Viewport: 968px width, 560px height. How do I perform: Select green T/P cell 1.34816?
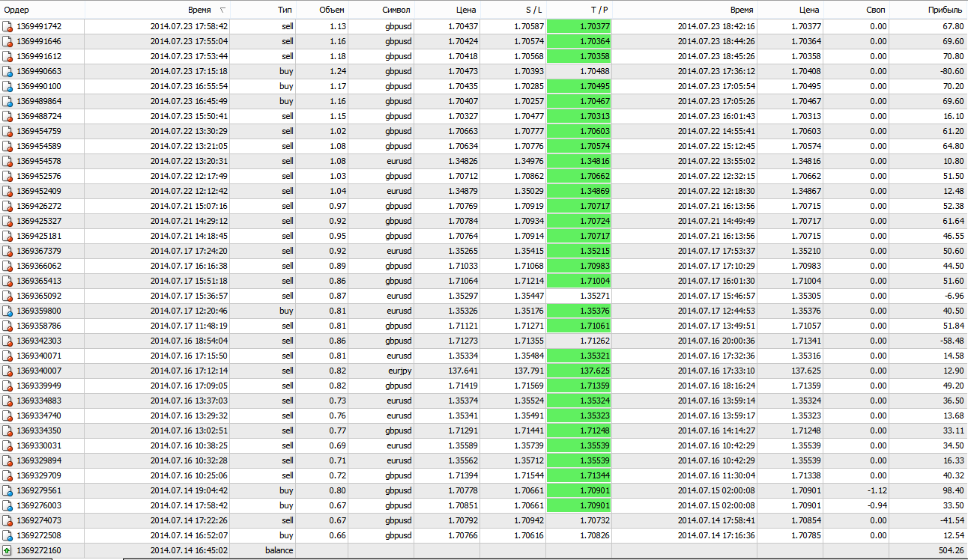point(579,161)
